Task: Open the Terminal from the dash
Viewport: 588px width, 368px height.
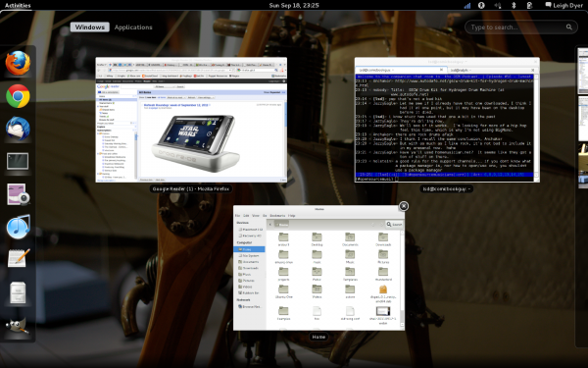Action: [18, 162]
